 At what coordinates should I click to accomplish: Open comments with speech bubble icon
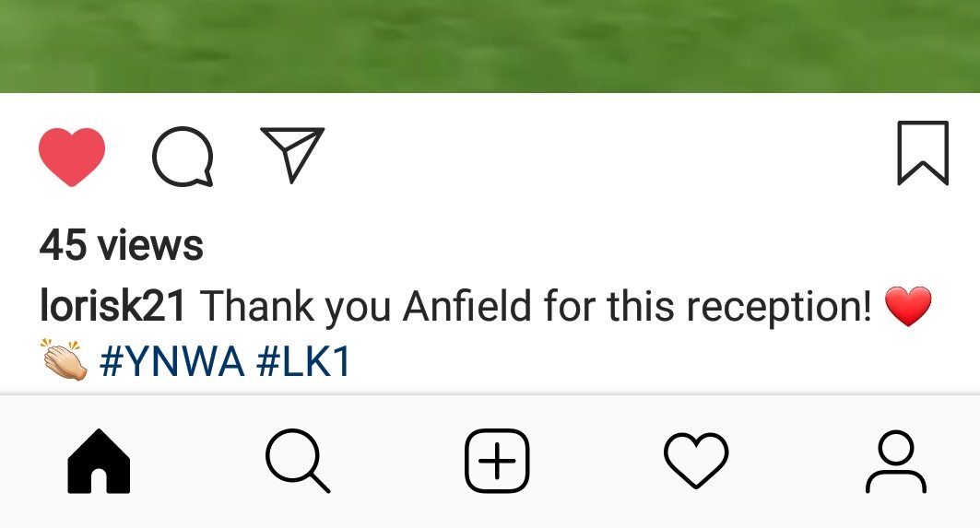(183, 157)
